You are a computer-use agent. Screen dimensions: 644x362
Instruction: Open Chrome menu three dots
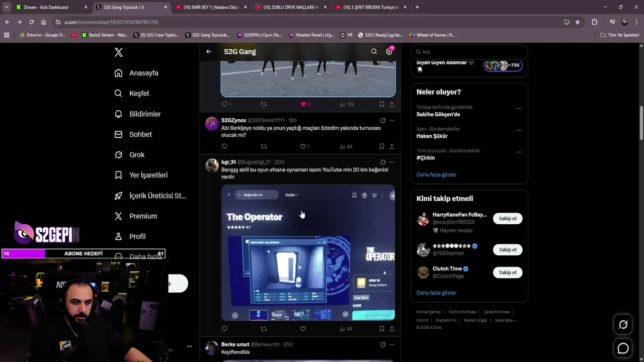[636, 22]
